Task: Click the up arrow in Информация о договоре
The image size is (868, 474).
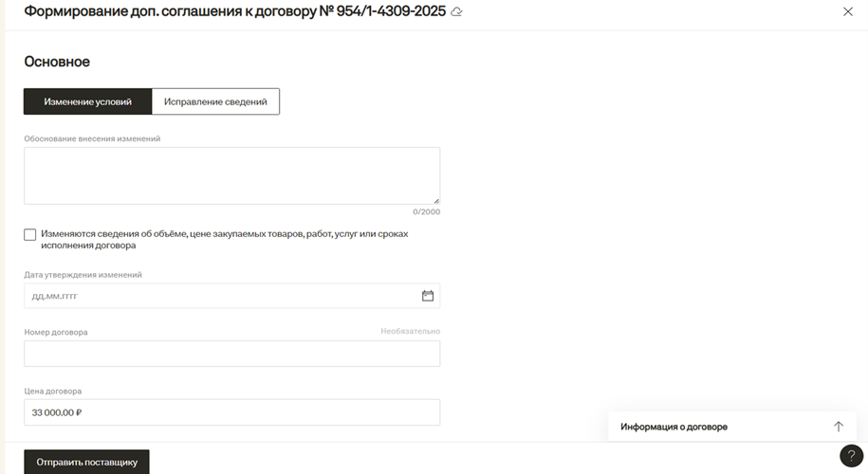Action: click(838, 427)
